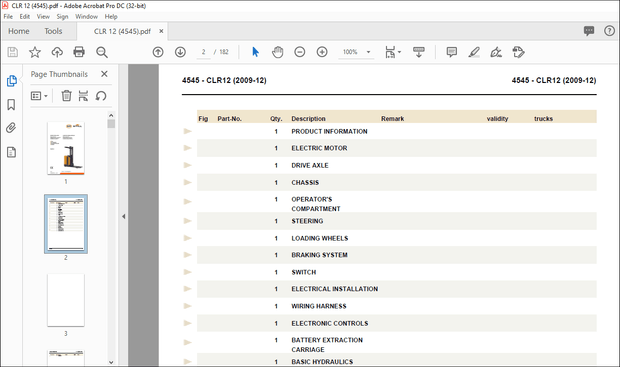The height and width of the screenshot is (367, 620).
Task: Click the page number input field
Action: click(203, 52)
